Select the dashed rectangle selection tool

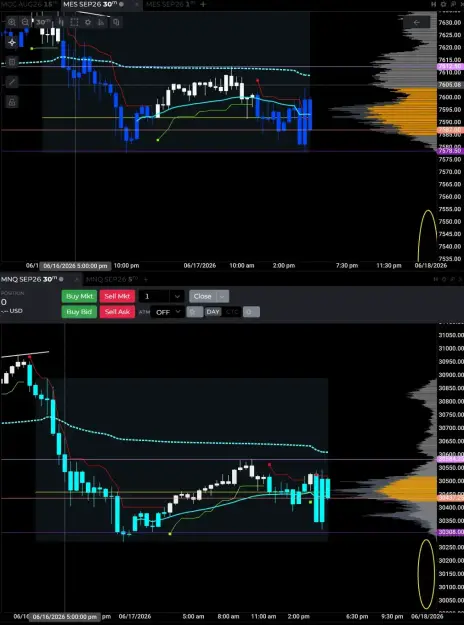pos(74,22)
